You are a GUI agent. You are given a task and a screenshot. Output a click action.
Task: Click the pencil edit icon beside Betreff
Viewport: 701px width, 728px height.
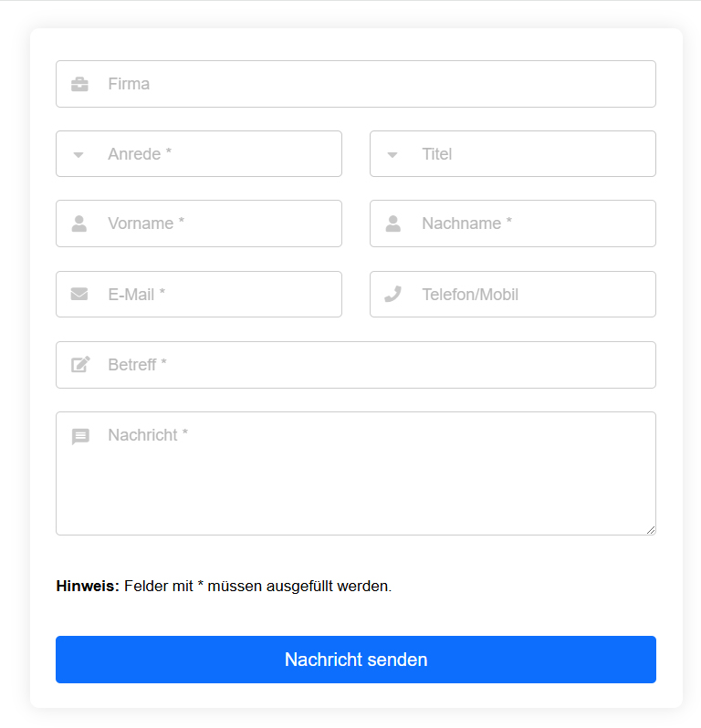pyautogui.click(x=80, y=365)
